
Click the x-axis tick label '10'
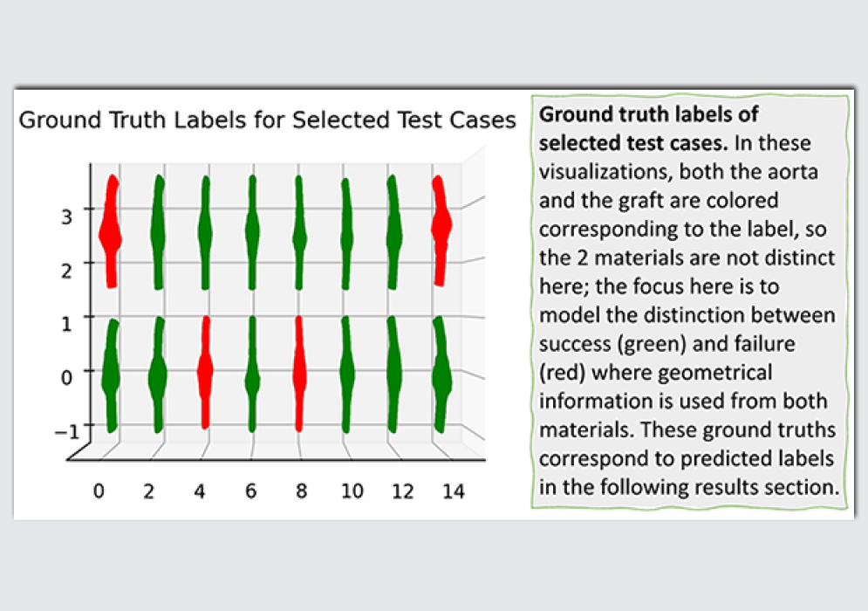(352, 491)
